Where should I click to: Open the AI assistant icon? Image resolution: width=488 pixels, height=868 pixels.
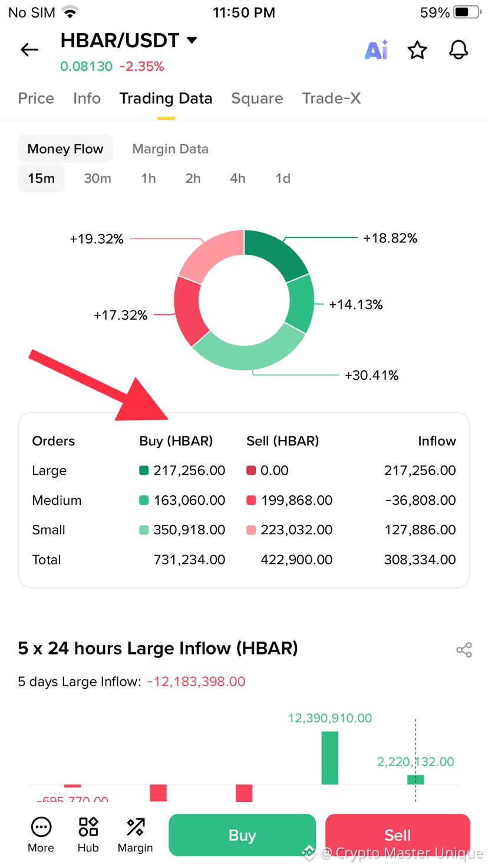click(x=376, y=50)
